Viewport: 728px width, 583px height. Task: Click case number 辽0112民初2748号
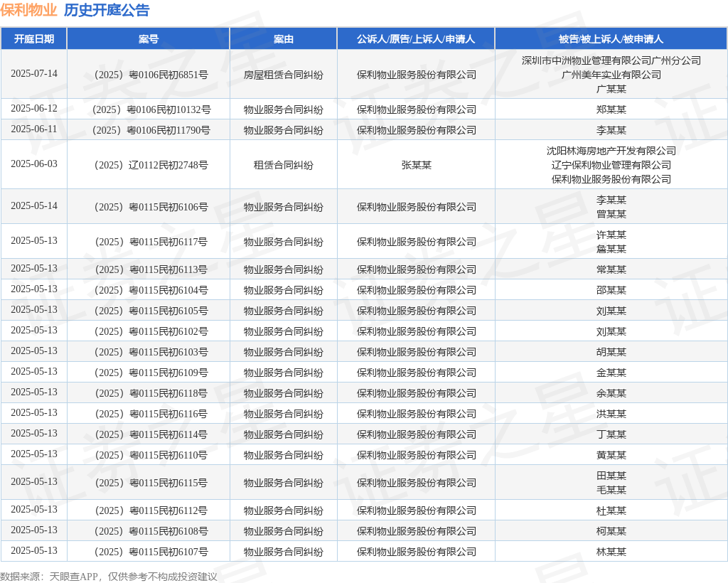point(151,165)
